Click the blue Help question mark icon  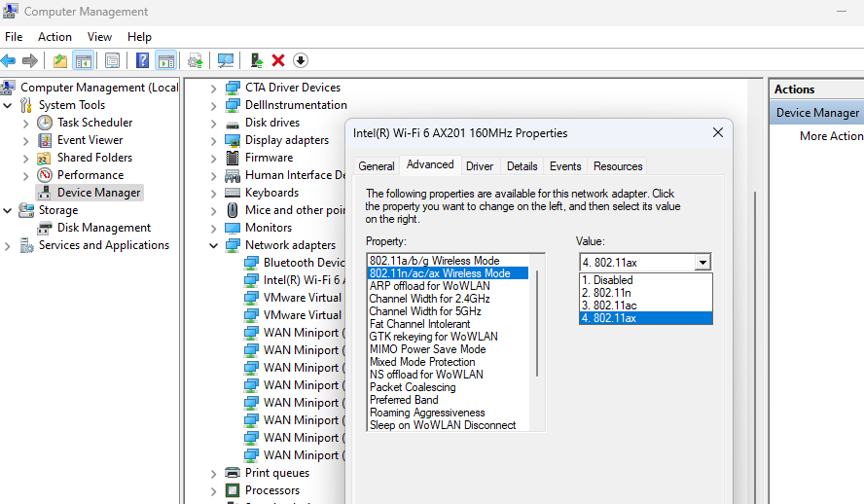(142, 60)
